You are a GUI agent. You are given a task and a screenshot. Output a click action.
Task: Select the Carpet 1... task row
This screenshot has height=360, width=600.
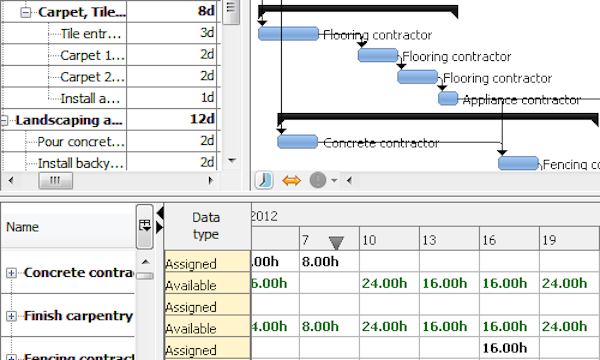92,55
